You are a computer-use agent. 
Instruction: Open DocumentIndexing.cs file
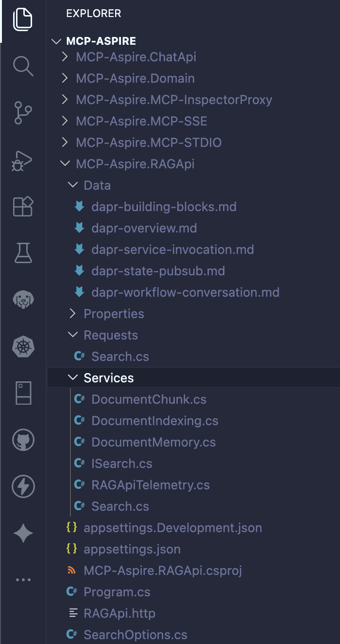coord(154,421)
